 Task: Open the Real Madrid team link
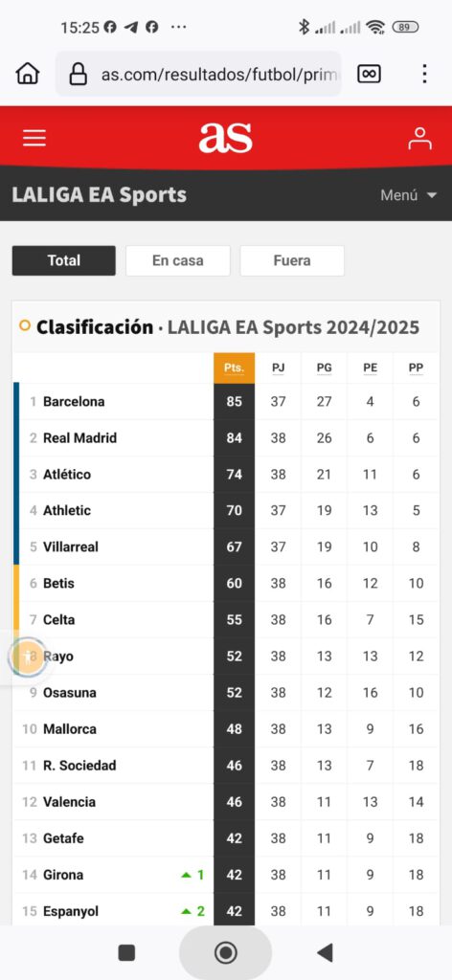(80, 438)
